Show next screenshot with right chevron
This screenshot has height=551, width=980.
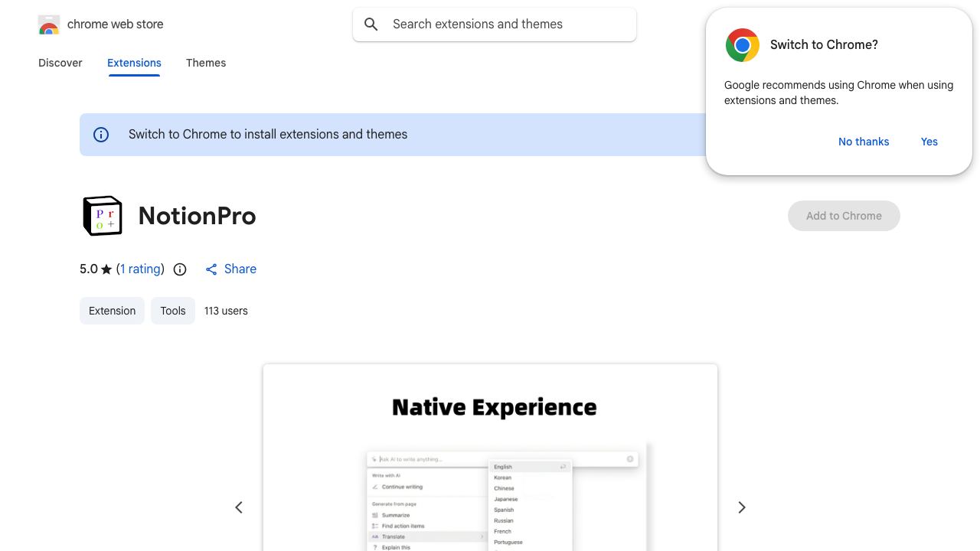(x=741, y=507)
